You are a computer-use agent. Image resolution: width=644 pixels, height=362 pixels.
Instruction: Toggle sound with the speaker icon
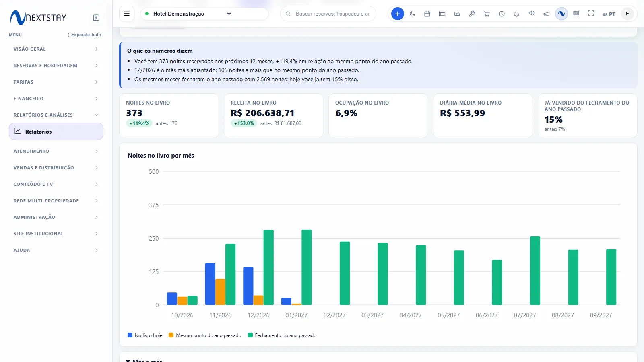(x=531, y=14)
